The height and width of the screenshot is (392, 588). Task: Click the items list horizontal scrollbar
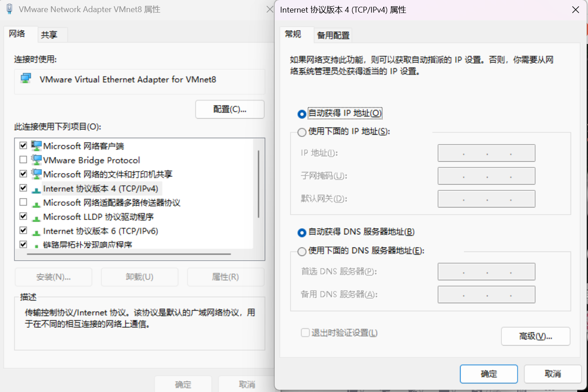[x=129, y=254]
